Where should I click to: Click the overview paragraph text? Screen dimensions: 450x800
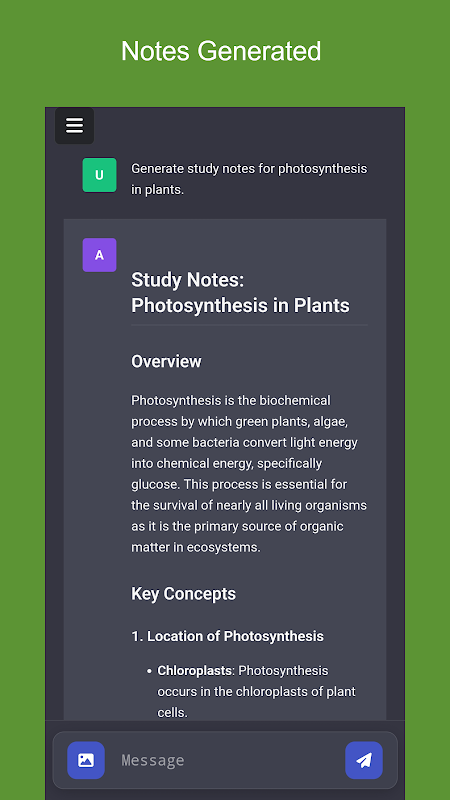(249, 474)
